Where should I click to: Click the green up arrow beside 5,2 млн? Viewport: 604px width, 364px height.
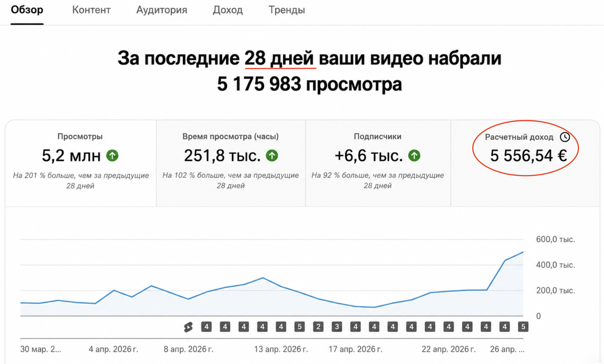tap(112, 155)
